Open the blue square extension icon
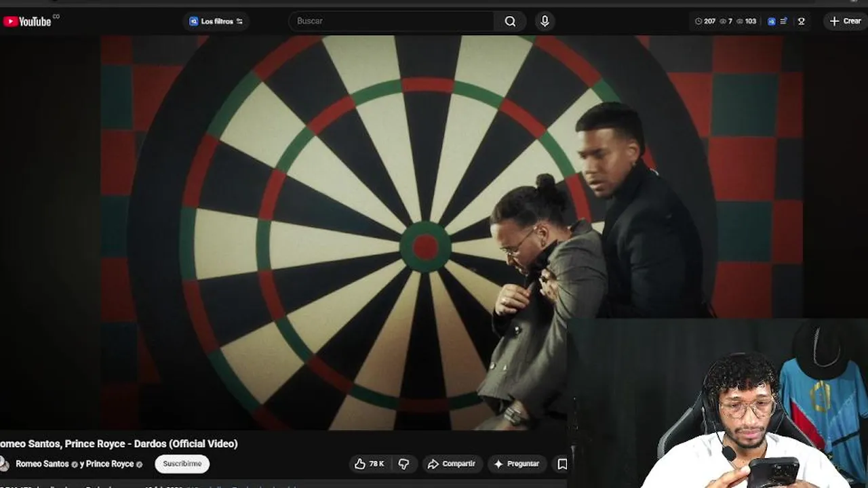The image size is (868, 488). point(772,21)
